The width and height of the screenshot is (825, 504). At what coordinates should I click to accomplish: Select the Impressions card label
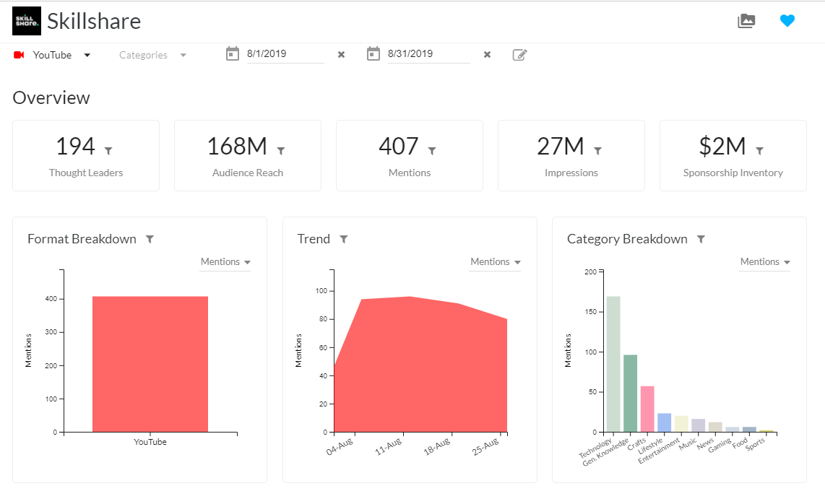[571, 173]
